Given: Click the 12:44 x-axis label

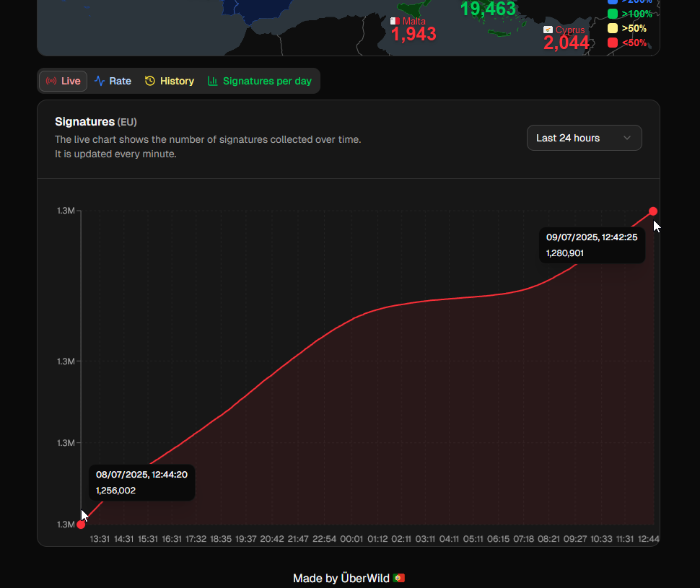Looking at the screenshot, I should point(649,539).
